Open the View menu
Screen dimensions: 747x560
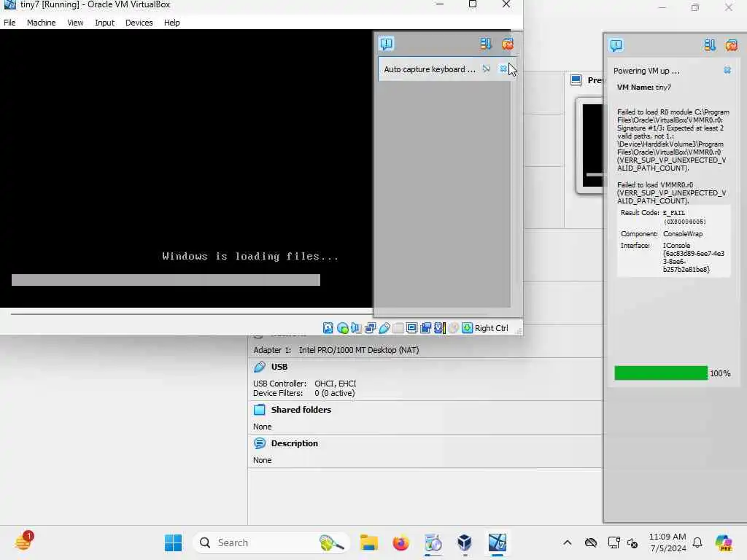coord(75,23)
